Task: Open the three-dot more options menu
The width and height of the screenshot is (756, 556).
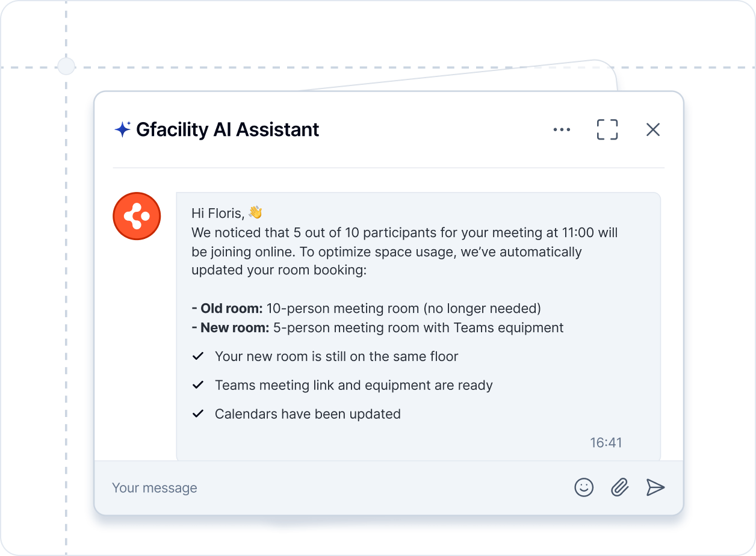Action: pyautogui.click(x=562, y=129)
